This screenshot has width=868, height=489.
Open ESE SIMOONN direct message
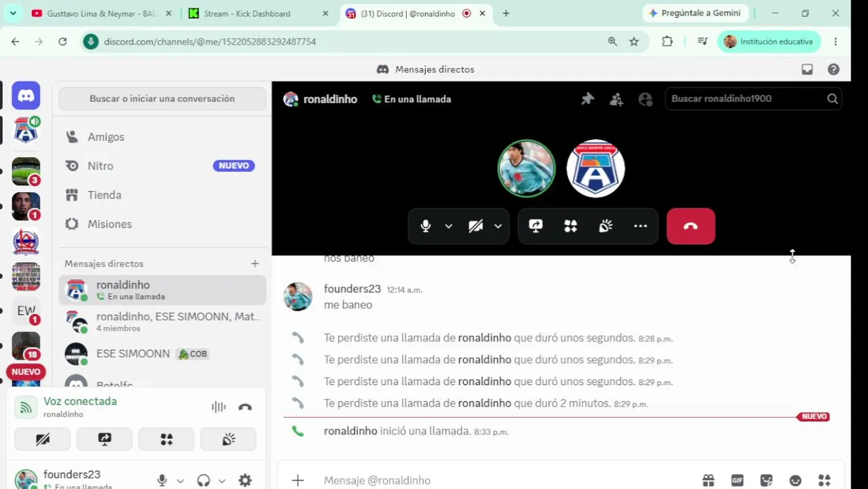click(162, 354)
